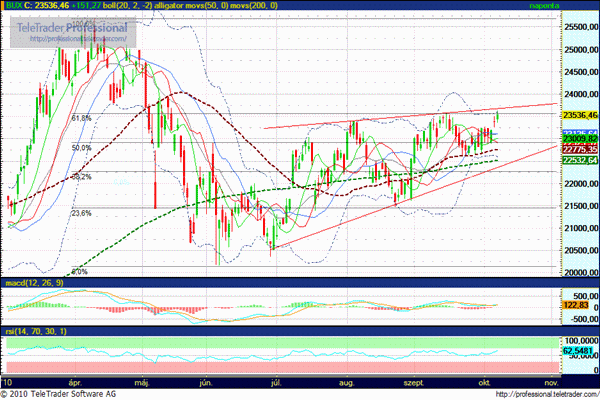This screenshot has height=400, width=600.
Task: Click the 22532,64 green price label
Action: tap(576, 160)
